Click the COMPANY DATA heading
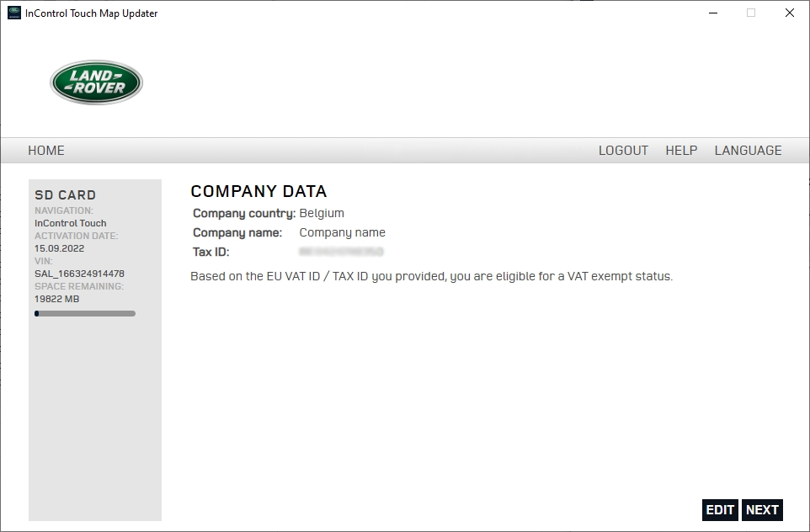 click(x=258, y=191)
